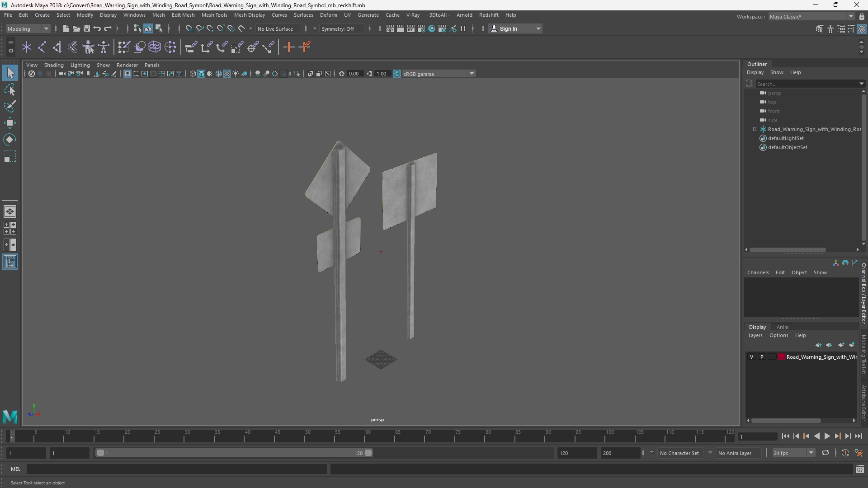Click the range slider right handle

coord(368,453)
